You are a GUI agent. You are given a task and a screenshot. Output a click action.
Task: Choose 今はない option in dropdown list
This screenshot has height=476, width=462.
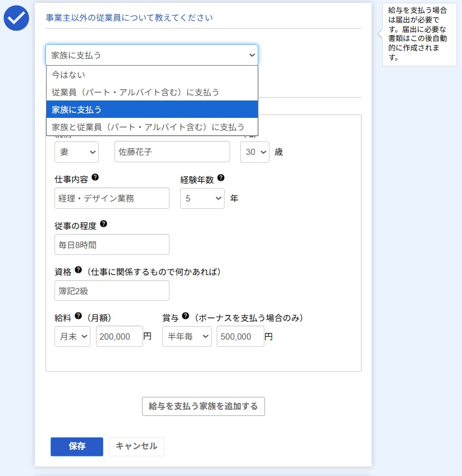(152, 75)
